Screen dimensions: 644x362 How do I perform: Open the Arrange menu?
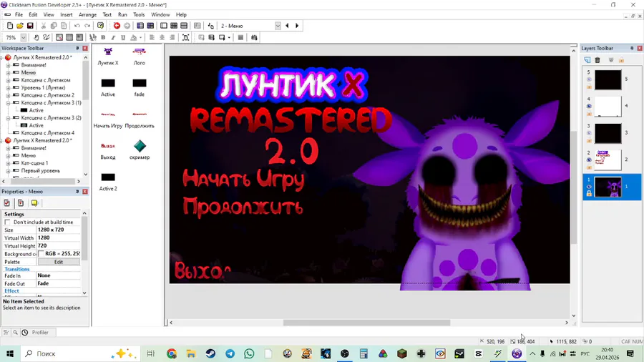pyautogui.click(x=87, y=14)
